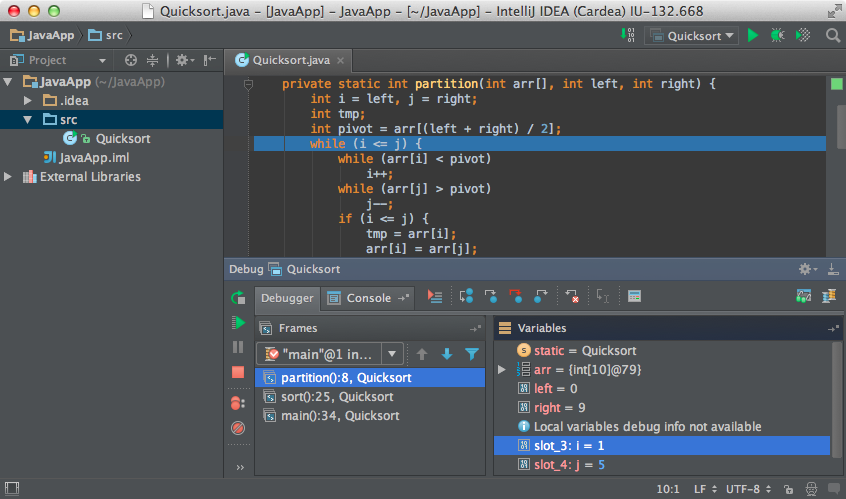
Task: Open thread selector "main"@1 dropdown
Action: tap(330, 354)
